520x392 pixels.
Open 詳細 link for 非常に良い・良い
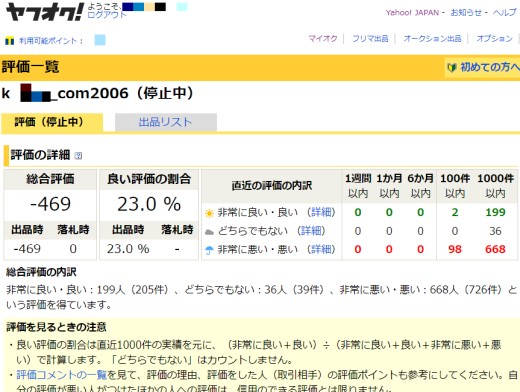coord(321,212)
